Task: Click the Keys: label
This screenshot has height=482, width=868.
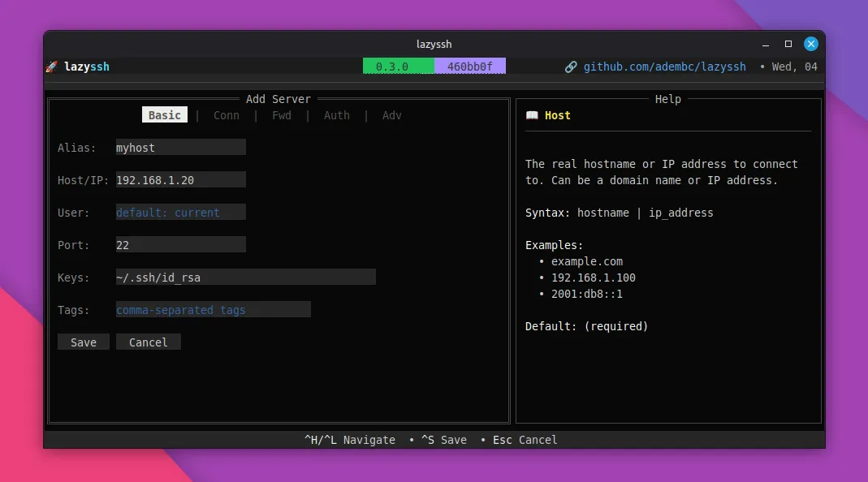Action: click(74, 278)
